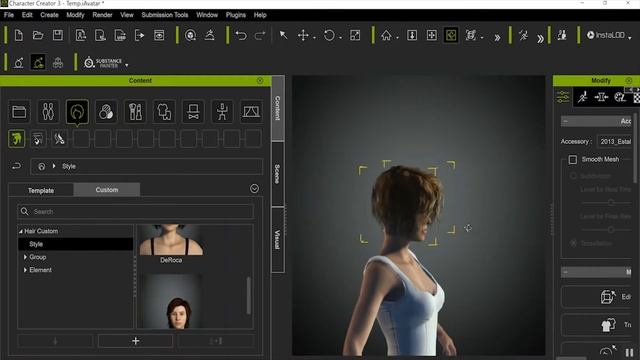This screenshot has height=360, width=640.
Task: Open the Plugins menu
Action: (x=236, y=15)
